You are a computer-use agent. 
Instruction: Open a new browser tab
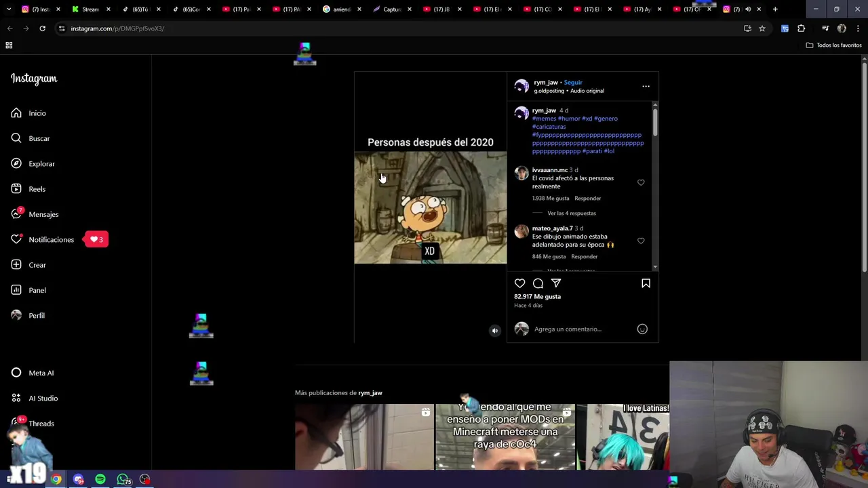tap(775, 9)
